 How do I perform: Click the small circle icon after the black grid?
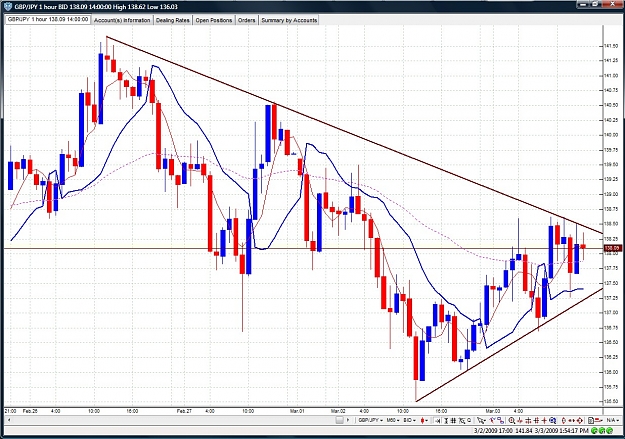pyautogui.click(x=469, y=420)
